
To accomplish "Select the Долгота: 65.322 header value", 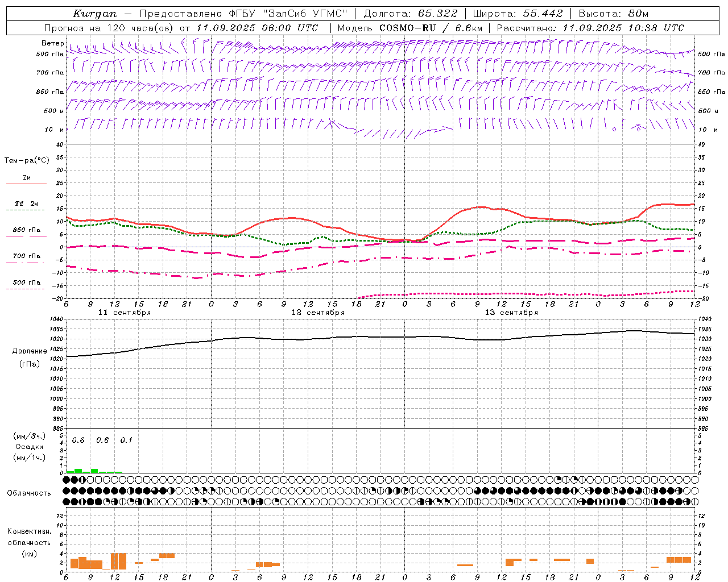I will (410, 14).
